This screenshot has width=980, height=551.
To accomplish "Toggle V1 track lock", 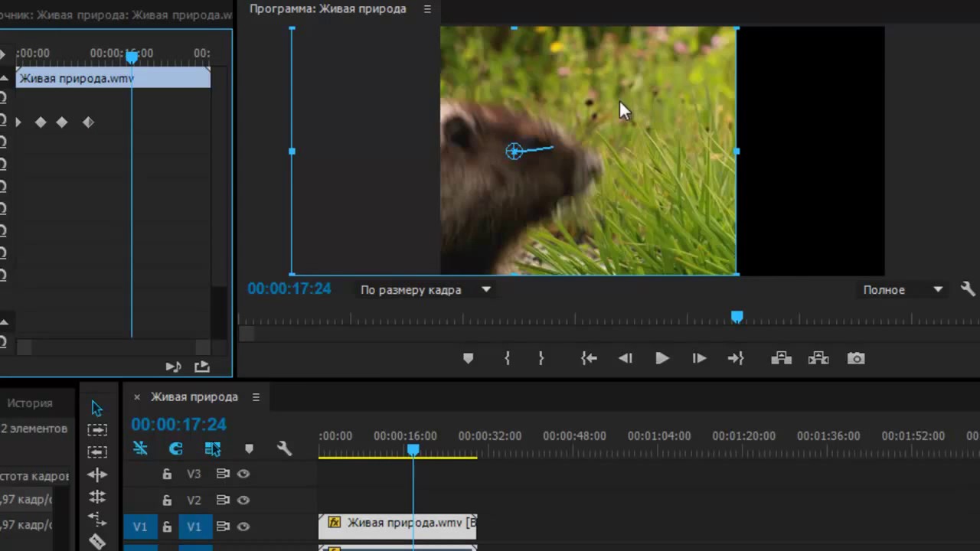I will pyautogui.click(x=167, y=527).
